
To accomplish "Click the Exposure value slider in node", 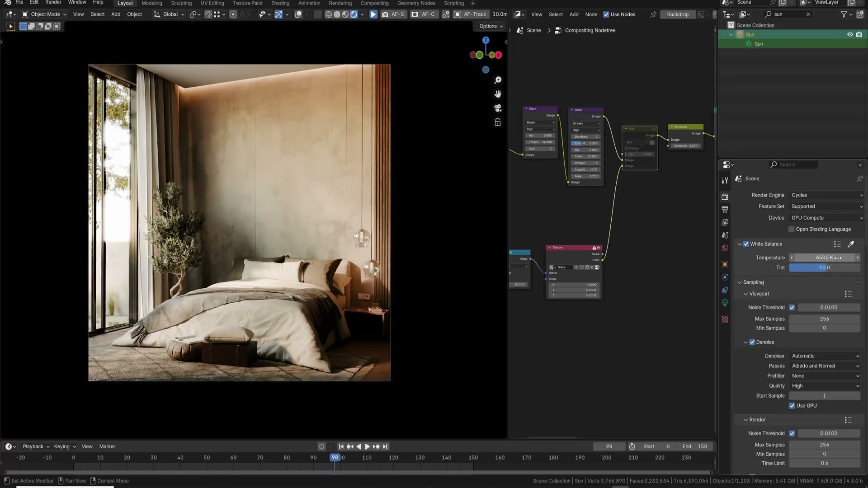I will pos(686,146).
